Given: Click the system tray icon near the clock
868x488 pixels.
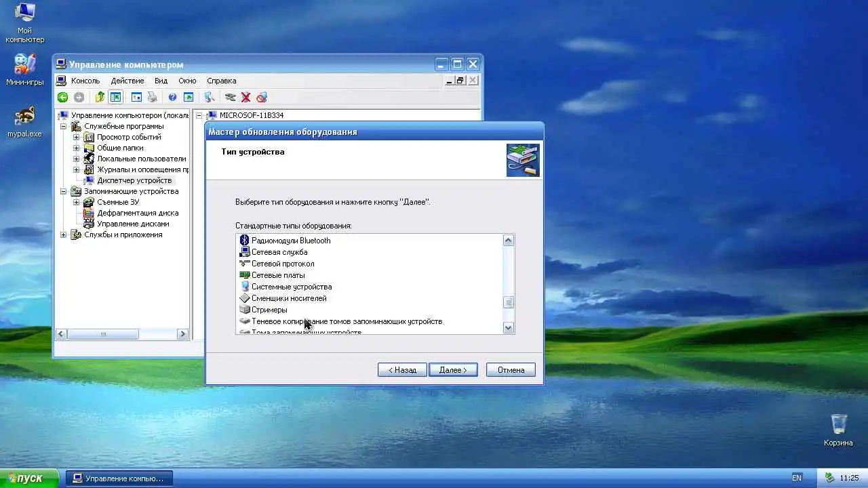Looking at the screenshot, I should 829,478.
